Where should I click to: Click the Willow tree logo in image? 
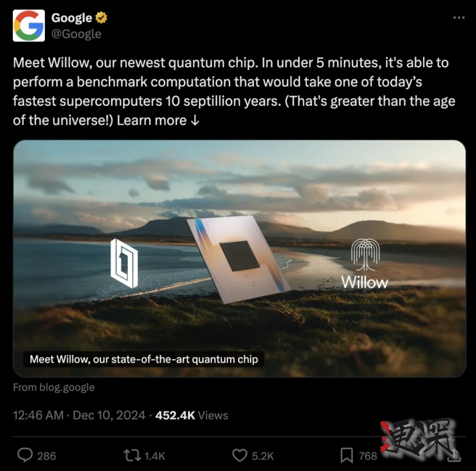[x=365, y=254]
